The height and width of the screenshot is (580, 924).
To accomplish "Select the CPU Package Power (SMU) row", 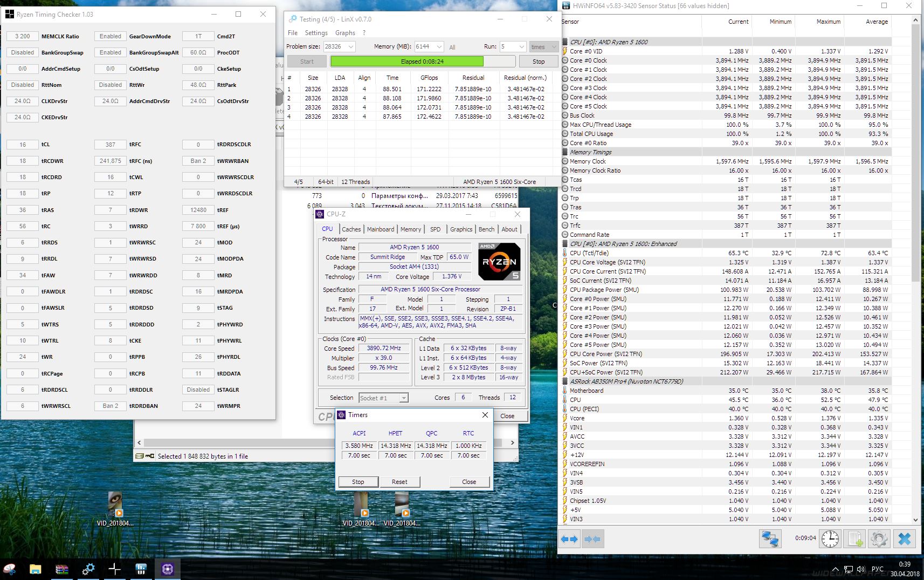I will point(726,290).
